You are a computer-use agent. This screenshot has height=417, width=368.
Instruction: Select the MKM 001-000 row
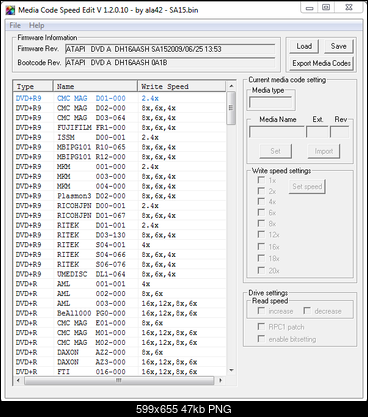pyautogui.click(x=120, y=167)
